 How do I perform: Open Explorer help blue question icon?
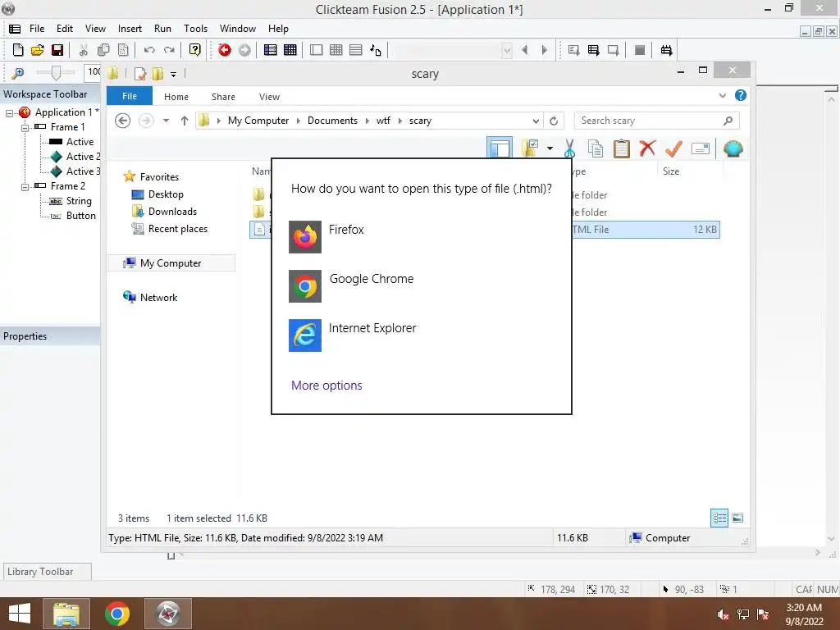coord(741,95)
